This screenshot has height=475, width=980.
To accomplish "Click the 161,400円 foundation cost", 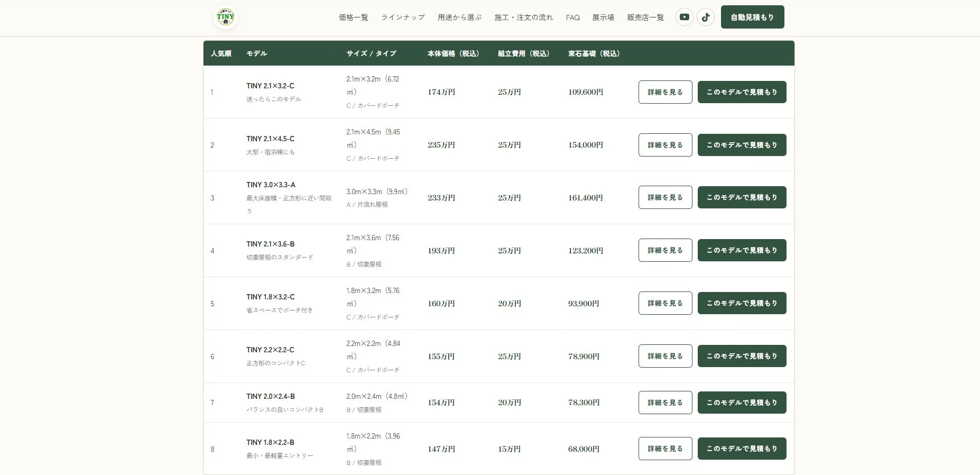I will click(x=586, y=198).
